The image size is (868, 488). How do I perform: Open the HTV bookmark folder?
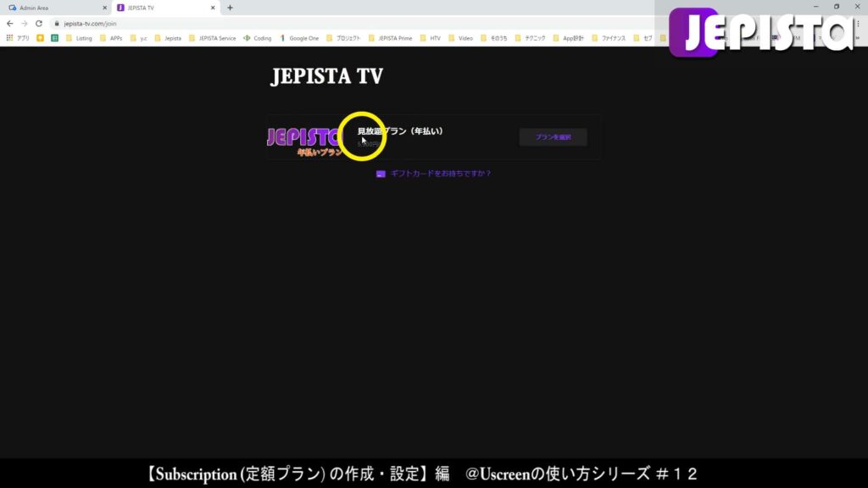pos(430,38)
